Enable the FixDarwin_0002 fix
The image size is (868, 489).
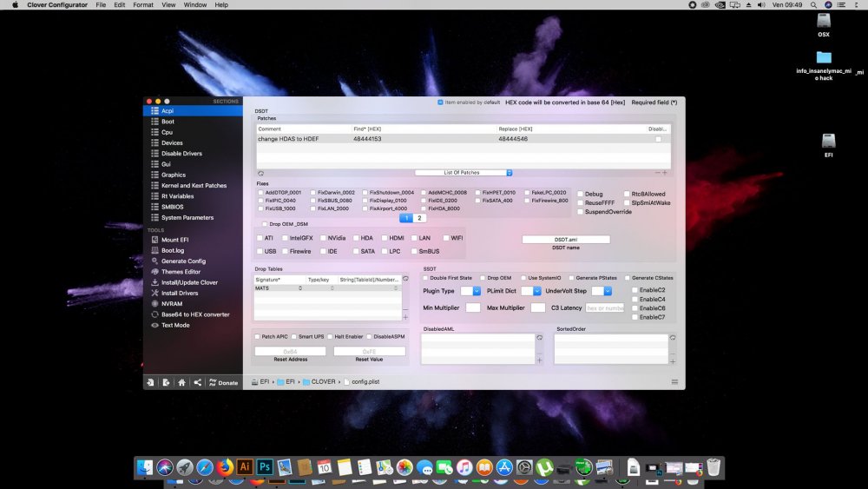(x=312, y=193)
